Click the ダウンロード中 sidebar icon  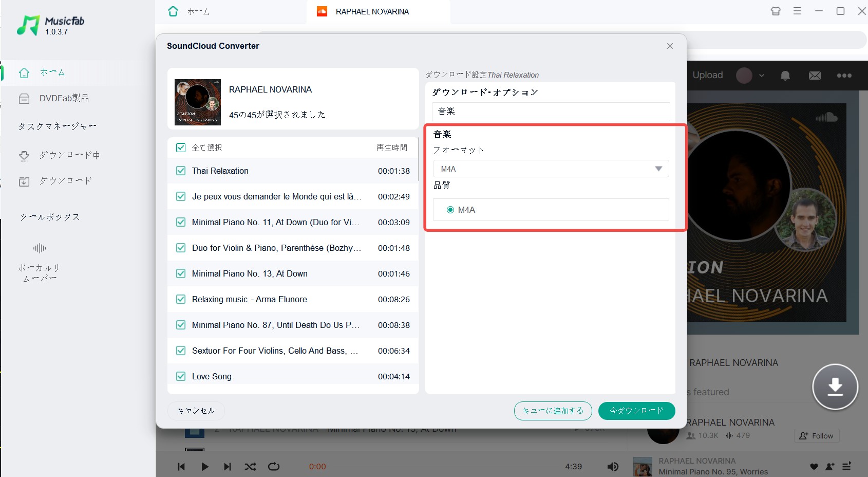(24, 156)
